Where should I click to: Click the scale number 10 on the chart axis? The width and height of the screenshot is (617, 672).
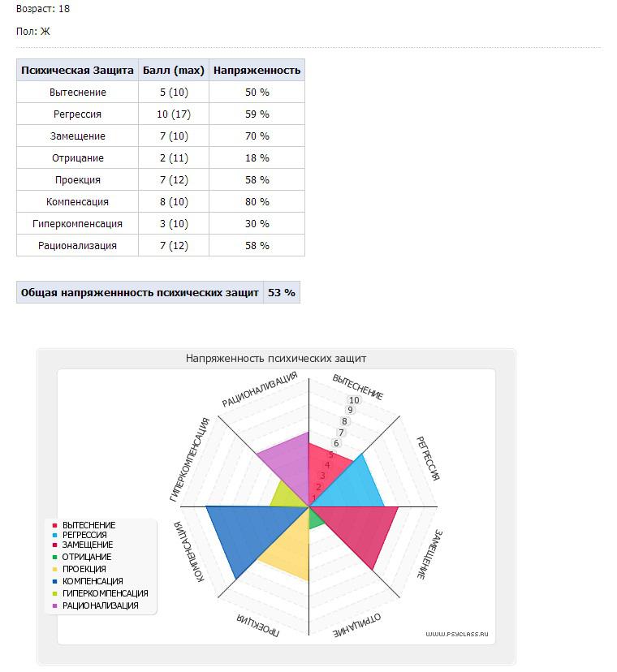[353, 400]
